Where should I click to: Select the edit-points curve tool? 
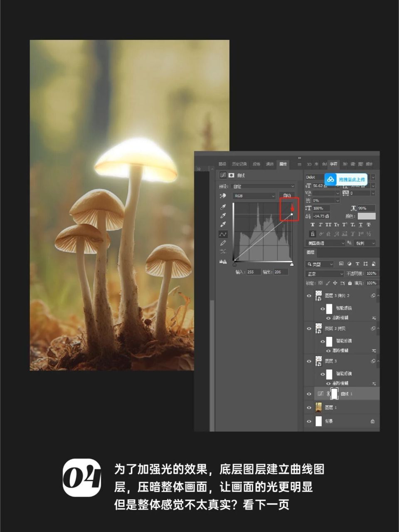(x=223, y=234)
